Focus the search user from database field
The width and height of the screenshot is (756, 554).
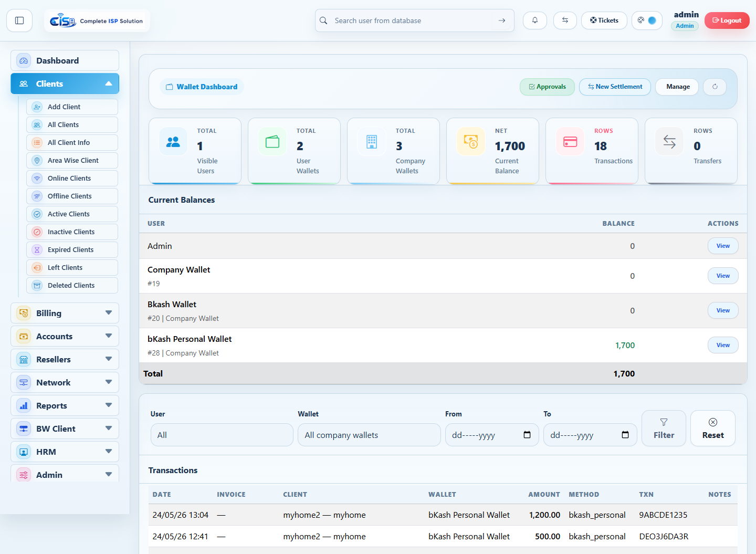pos(414,20)
